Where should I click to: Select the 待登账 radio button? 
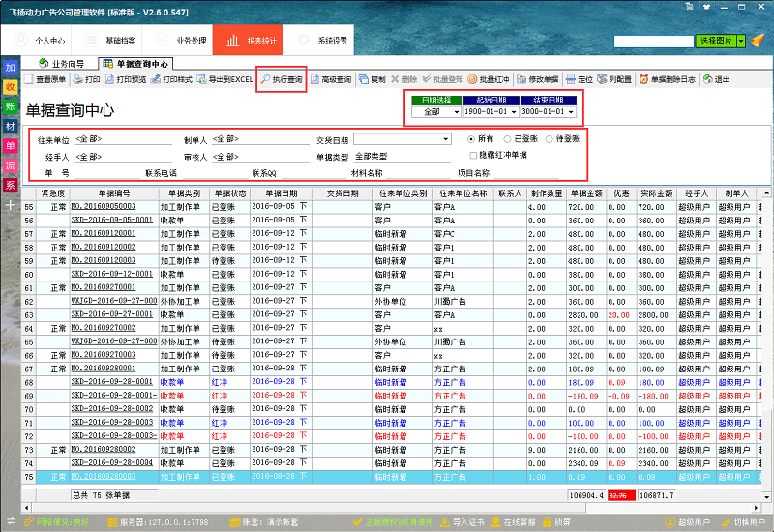[x=548, y=139]
